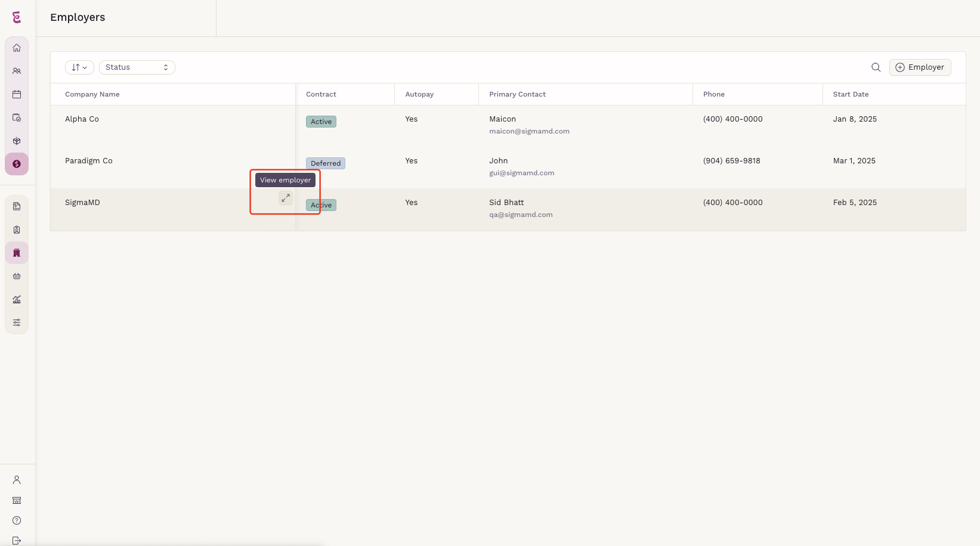The width and height of the screenshot is (980, 546).
Task: Click the add Employer button
Action: point(920,67)
